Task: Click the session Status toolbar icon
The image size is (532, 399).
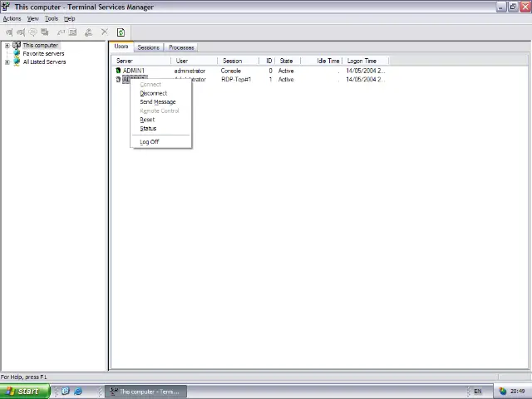Action: click(x=72, y=32)
